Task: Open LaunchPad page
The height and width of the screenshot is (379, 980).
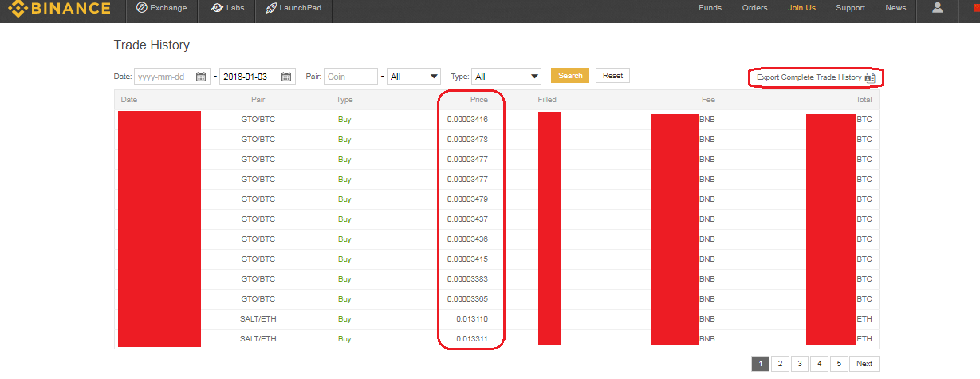Action: point(293,8)
